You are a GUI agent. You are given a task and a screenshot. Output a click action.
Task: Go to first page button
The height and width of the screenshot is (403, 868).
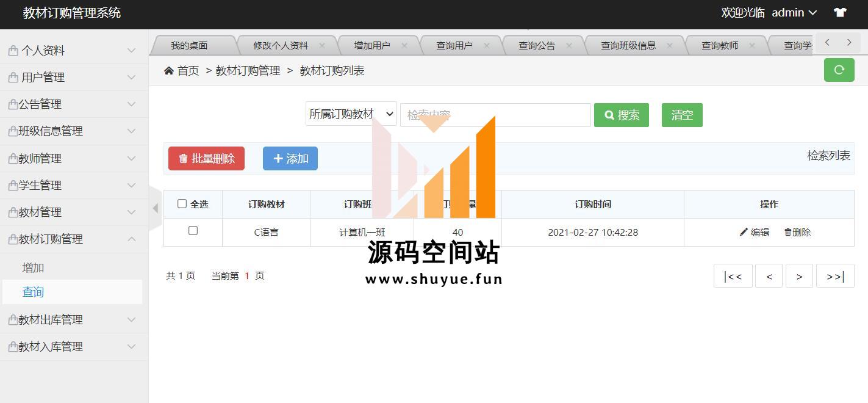733,276
